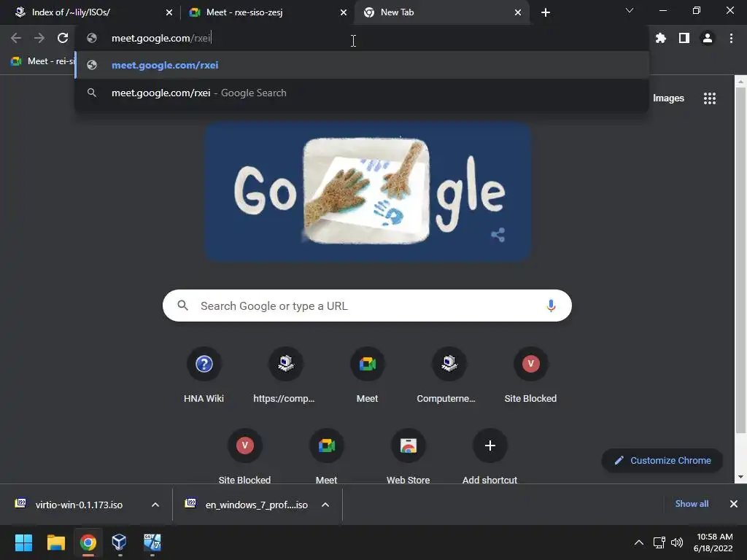
Task: Reload the current page
Action: (x=63, y=38)
